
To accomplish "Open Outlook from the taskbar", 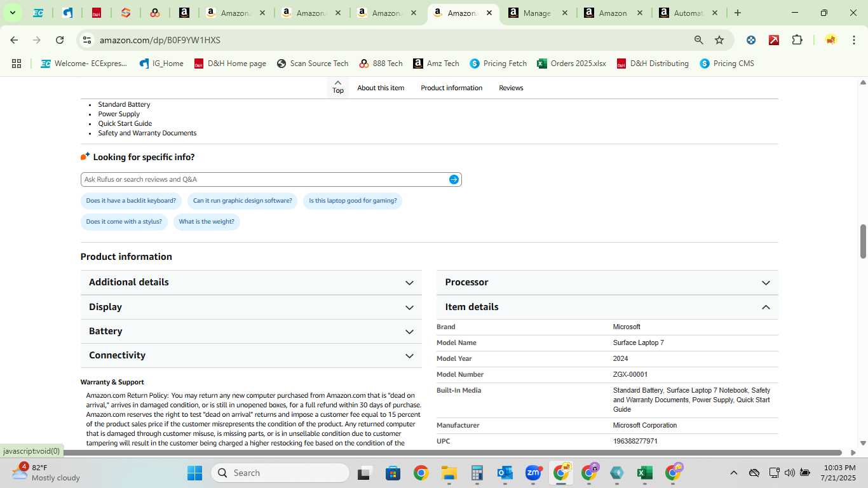I will click(x=505, y=473).
